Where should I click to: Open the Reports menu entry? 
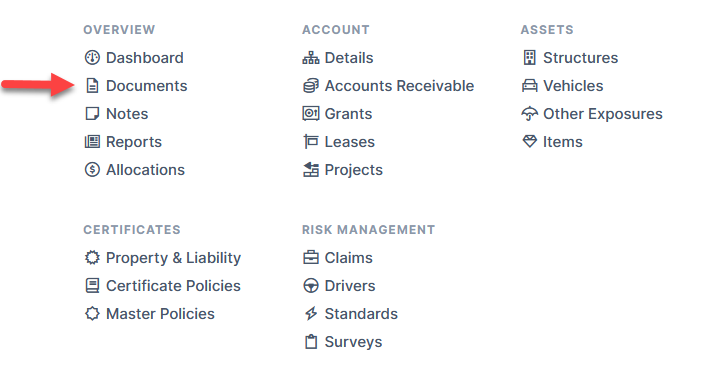tap(123, 142)
